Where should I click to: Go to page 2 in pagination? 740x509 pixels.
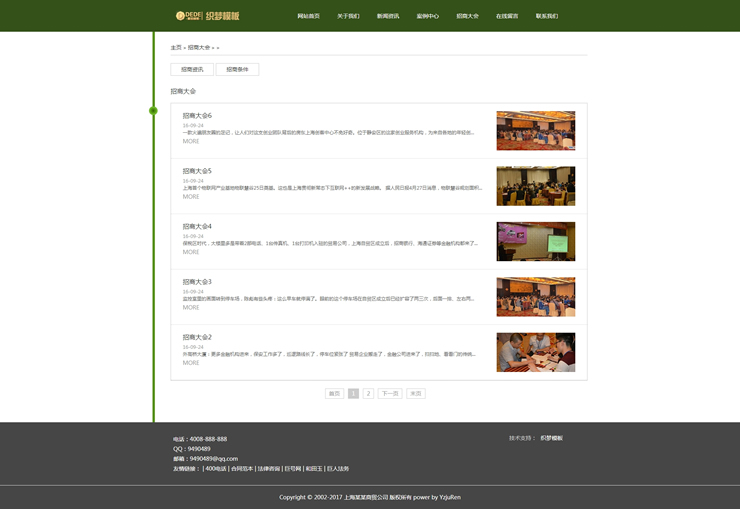pyautogui.click(x=368, y=394)
